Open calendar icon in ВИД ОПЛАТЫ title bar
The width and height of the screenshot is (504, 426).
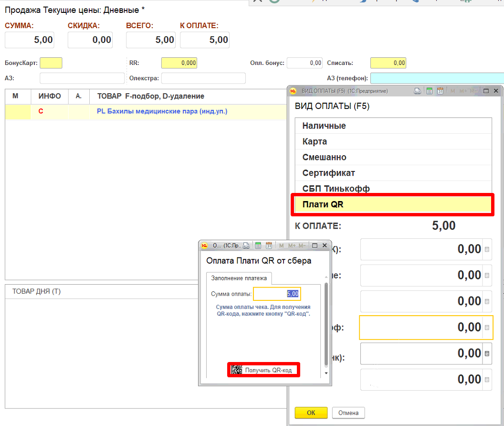[x=440, y=91]
